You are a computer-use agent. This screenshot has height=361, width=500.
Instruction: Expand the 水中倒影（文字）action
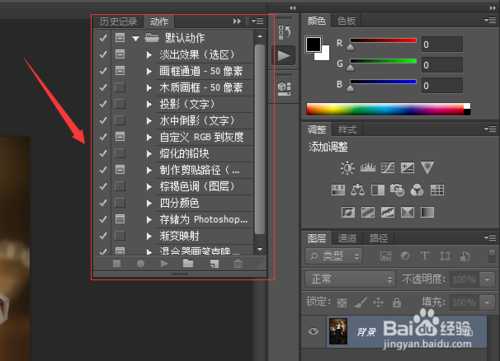tap(149, 121)
